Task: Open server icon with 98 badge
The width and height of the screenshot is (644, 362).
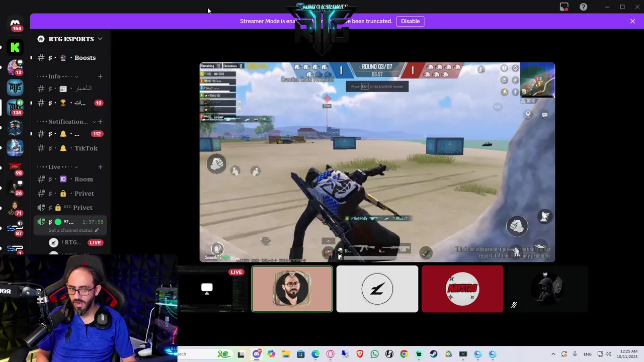Action: tap(15, 167)
